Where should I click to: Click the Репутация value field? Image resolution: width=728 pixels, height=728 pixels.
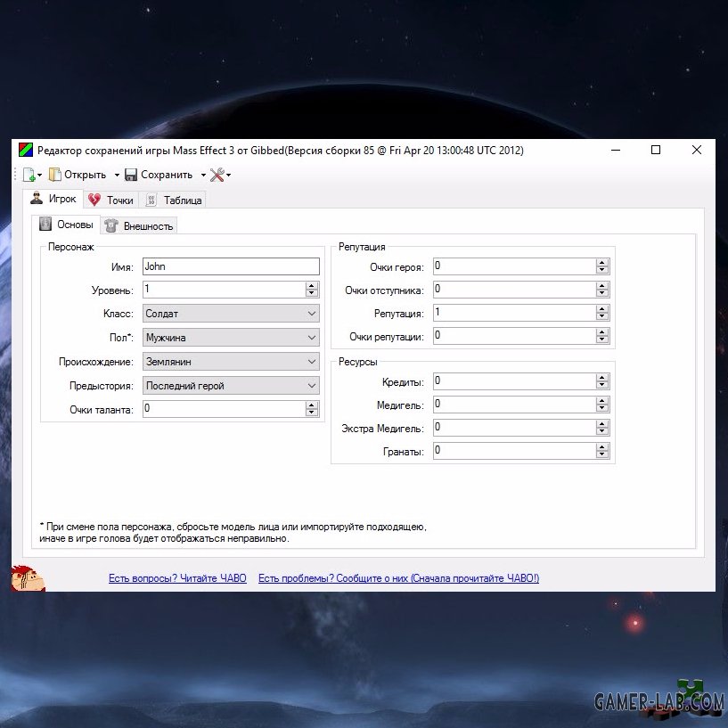click(514, 313)
